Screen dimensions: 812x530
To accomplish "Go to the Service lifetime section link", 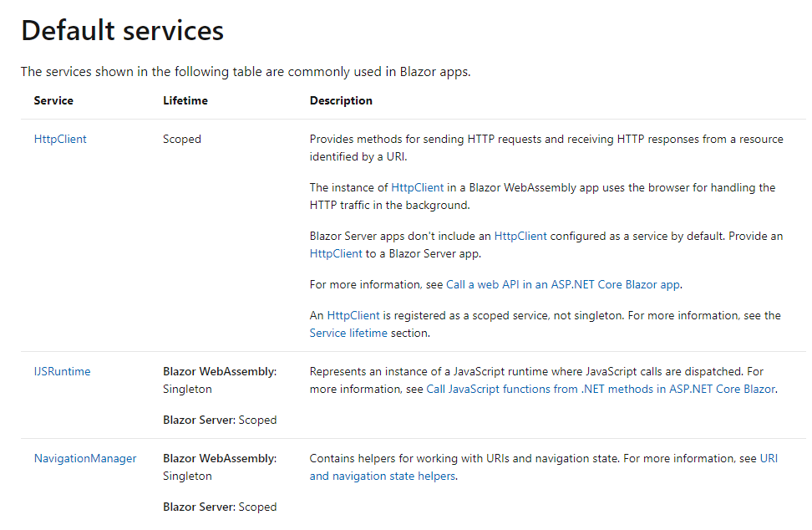I will click(348, 333).
